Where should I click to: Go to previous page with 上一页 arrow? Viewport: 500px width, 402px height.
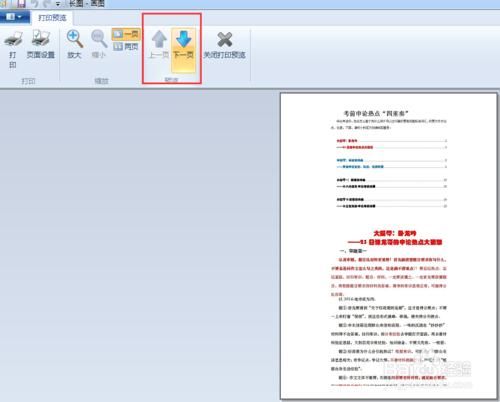[159, 45]
